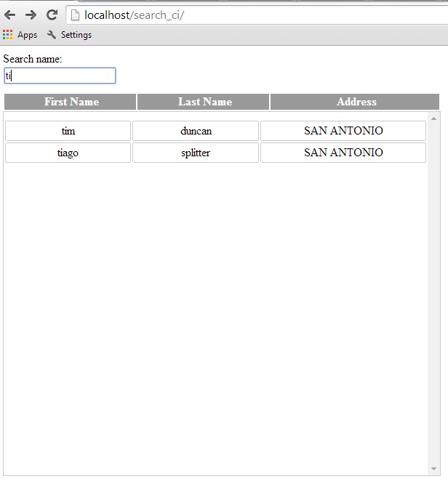Select the 'tim' first name cell
Image resolution: width=448 pixels, height=487 pixels.
68,131
